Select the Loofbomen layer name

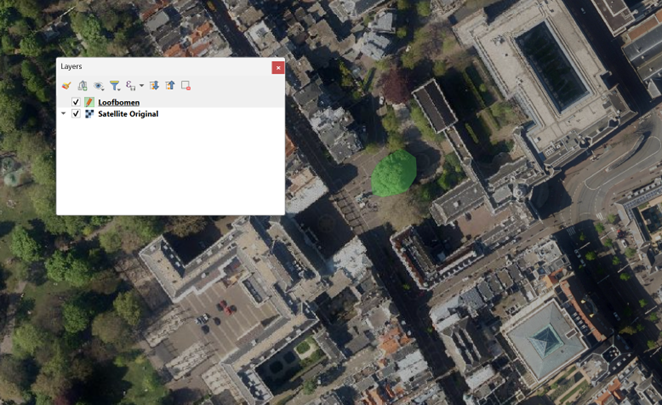(x=118, y=102)
